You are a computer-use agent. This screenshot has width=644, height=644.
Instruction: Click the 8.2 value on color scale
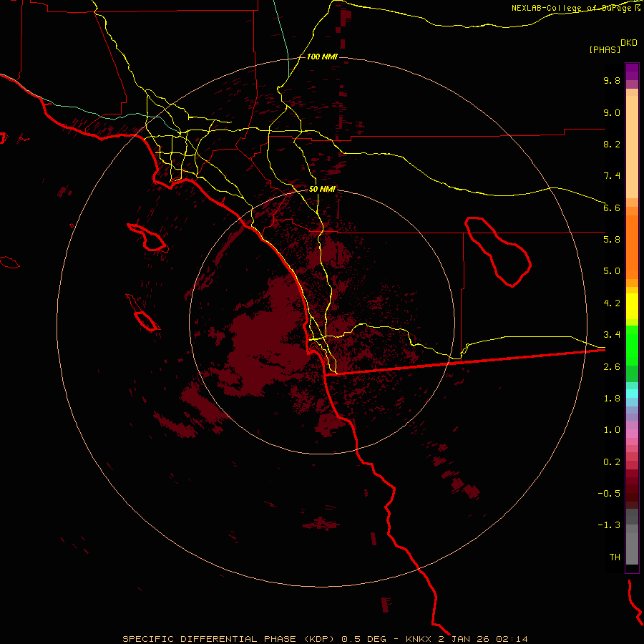(x=612, y=144)
